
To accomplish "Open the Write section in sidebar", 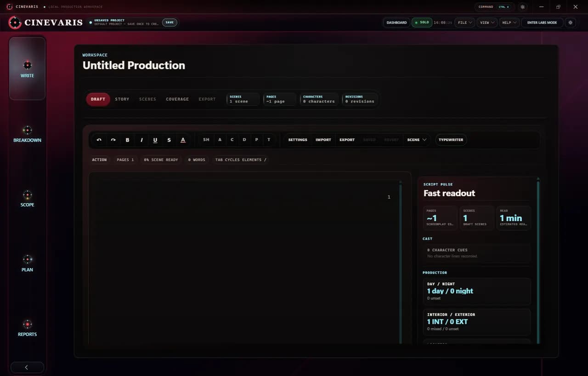I will (27, 68).
